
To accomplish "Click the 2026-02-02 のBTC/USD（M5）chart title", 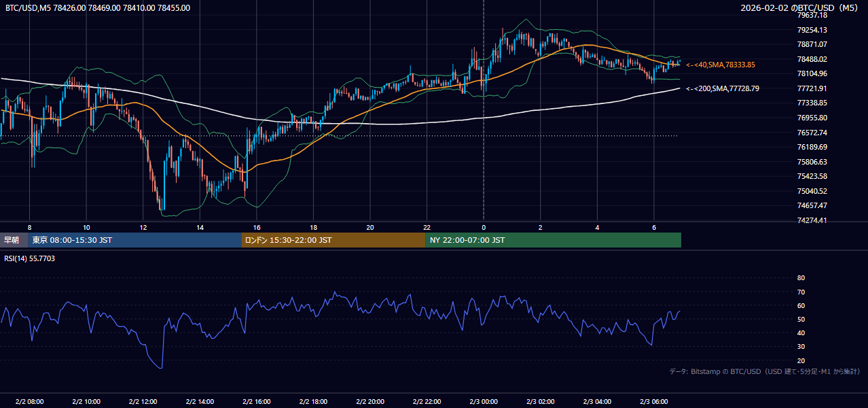I will click(x=801, y=8).
